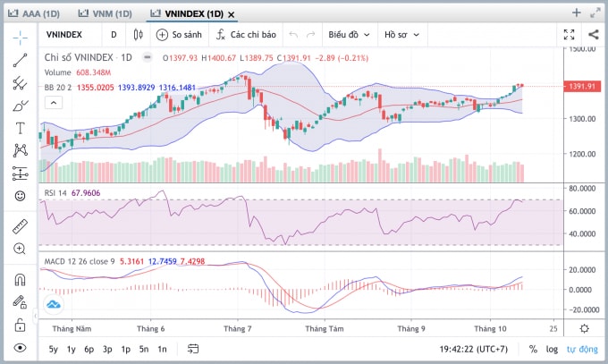The width and height of the screenshot is (608, 364).
Task: Switch to the AAA (1D) tab
Action: [x=34, y=14]
